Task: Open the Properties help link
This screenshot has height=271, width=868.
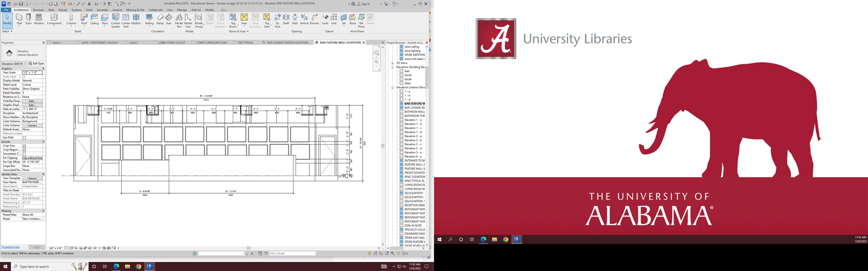Action: coord(11,247)
